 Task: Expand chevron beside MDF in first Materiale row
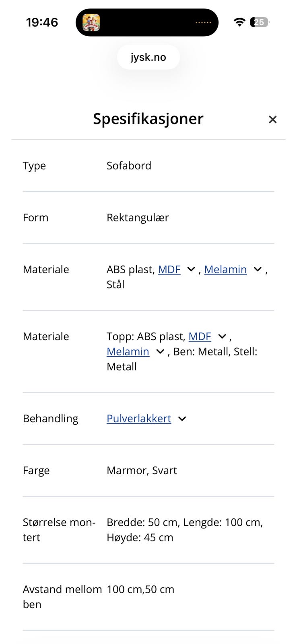point(191,269)
